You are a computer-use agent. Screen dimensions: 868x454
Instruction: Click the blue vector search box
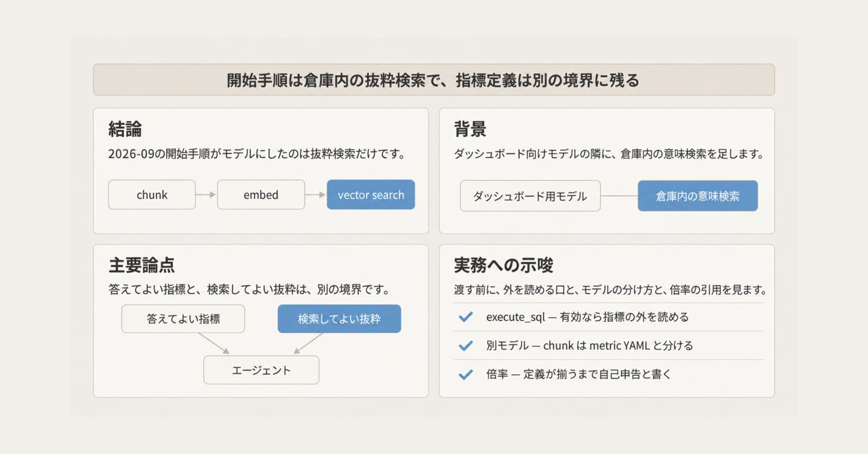tap(371, 194)
